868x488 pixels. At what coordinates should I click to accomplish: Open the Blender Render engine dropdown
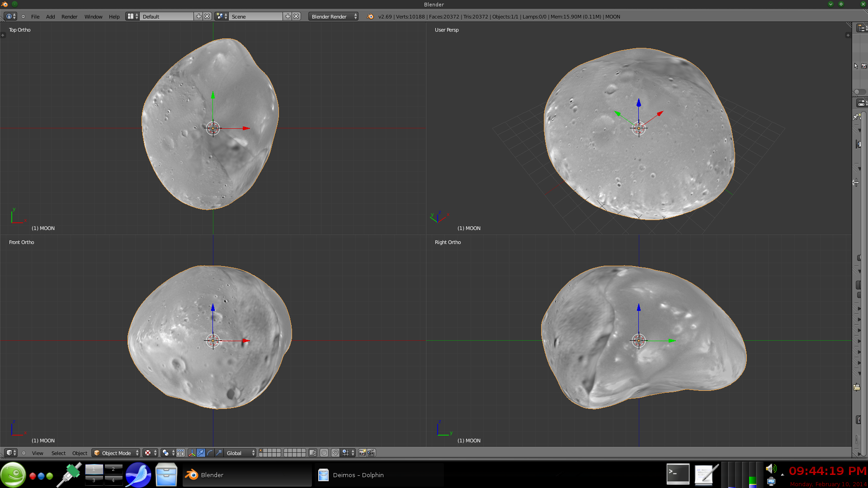[334, 16]
